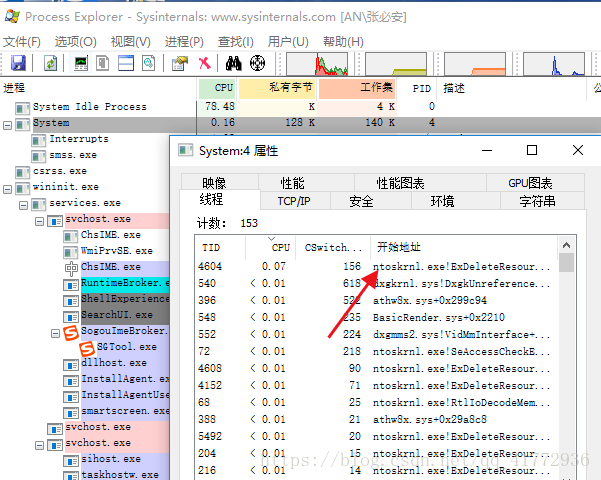
Task: Click the second ChsIME.exe icon
Action: (71, 268)
